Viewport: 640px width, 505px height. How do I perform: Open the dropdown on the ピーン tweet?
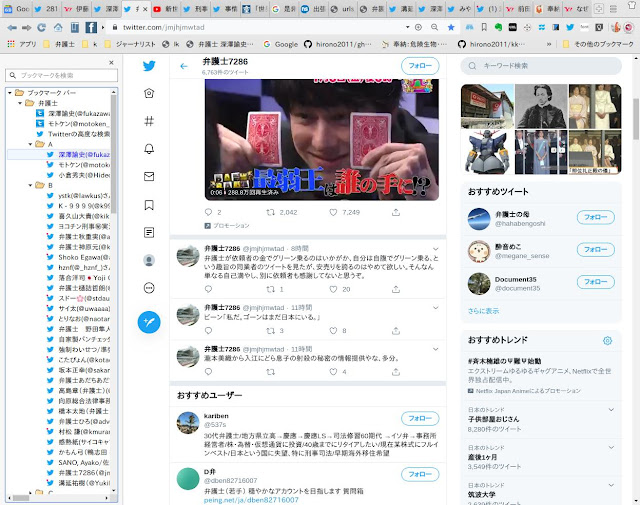coord(436,307)
